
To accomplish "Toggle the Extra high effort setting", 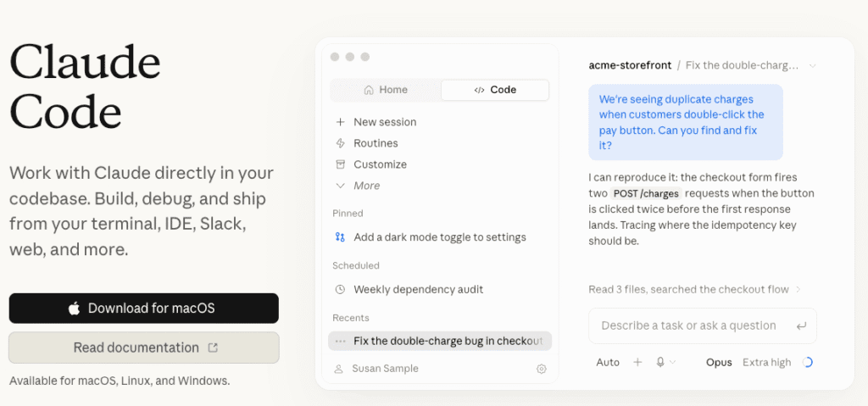I will point(766,362).
